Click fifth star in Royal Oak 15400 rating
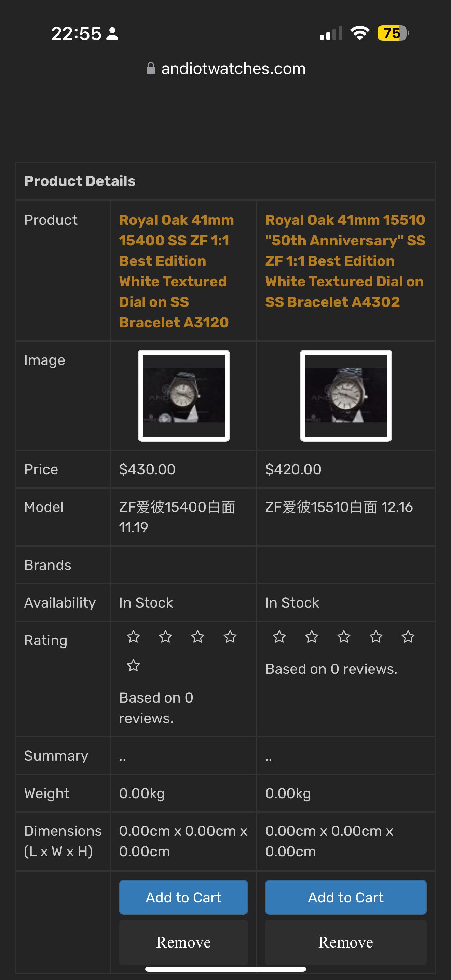451x980 pixels. coord(134,665)
